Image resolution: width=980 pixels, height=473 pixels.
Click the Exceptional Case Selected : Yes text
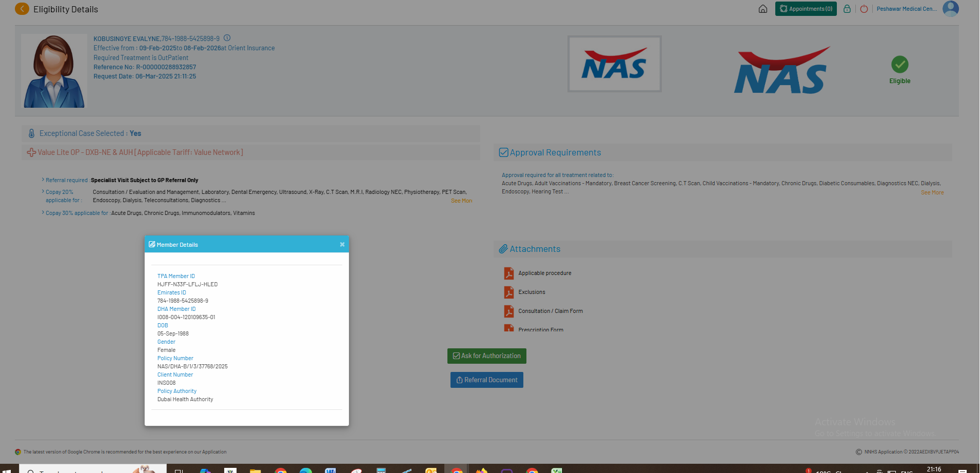click(90, 133)
